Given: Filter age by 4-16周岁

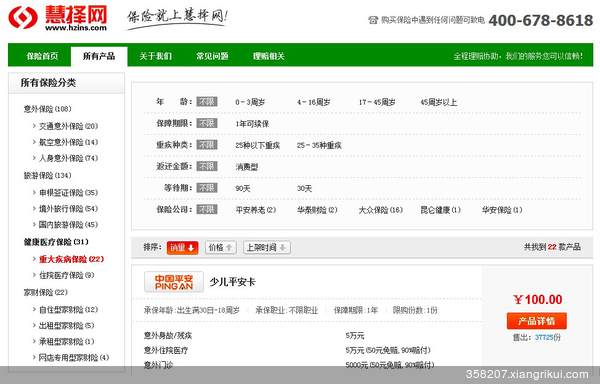Looking at the screenshot, I should [x=313, y=102].
